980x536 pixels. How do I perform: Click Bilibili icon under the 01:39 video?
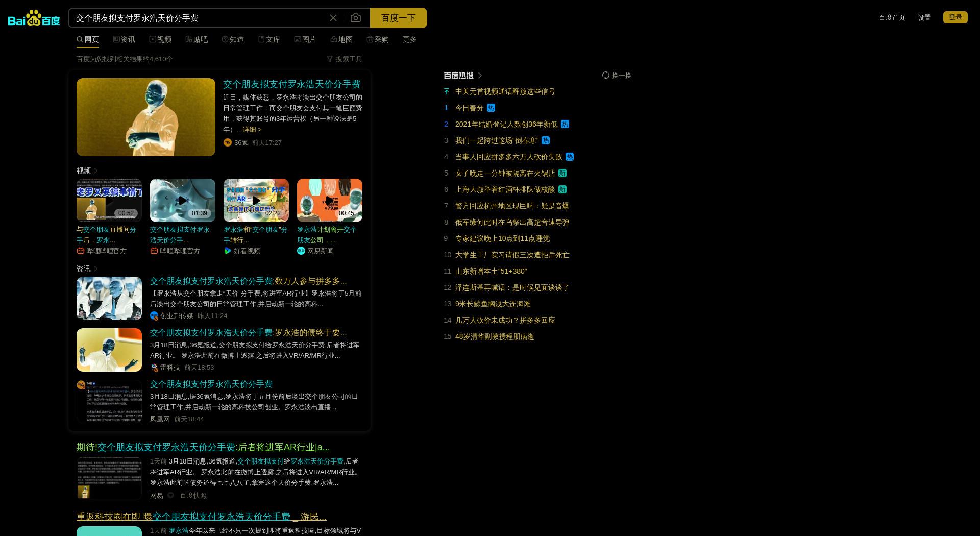tap(154, 251)
